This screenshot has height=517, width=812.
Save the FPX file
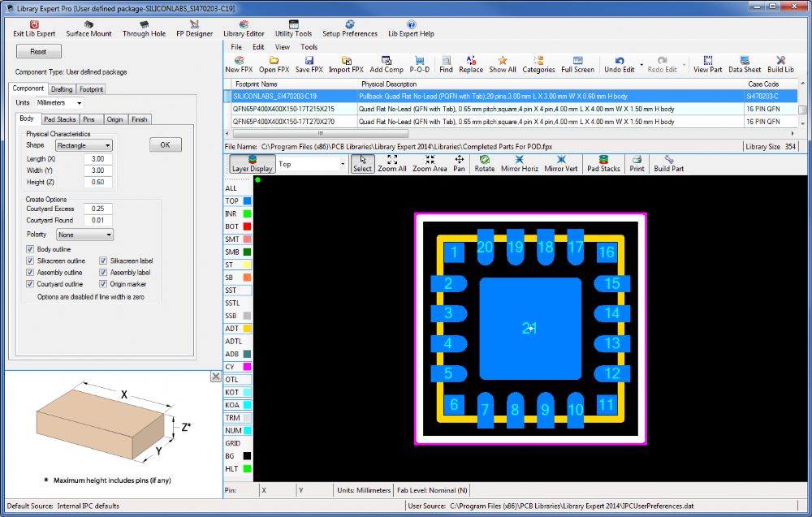click(309, 65)
